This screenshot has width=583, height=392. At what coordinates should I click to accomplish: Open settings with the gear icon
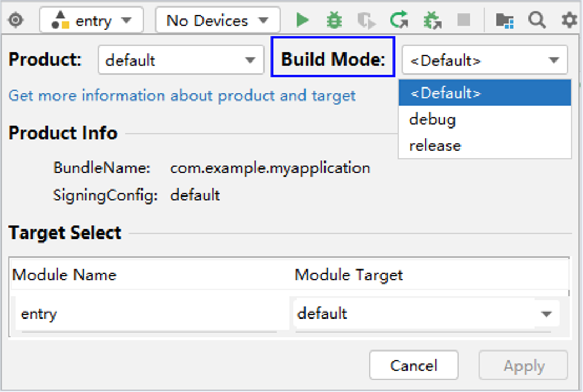tap(569, 21)
